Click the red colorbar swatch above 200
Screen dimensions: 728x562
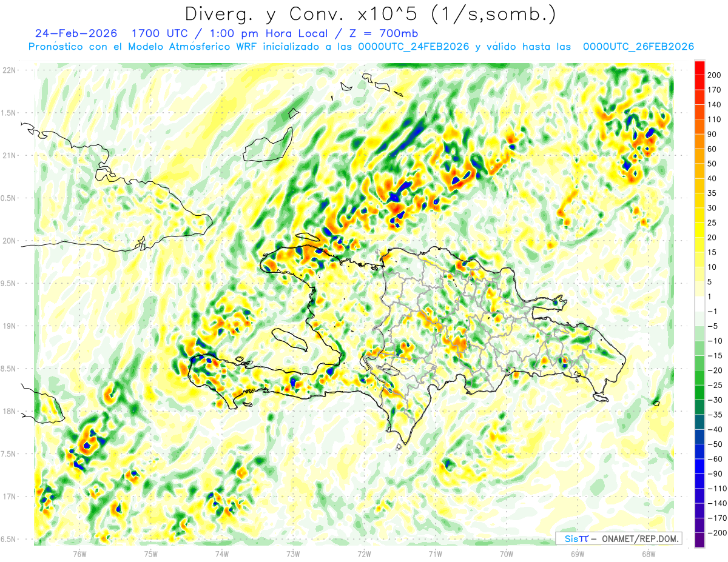point(699,68)
